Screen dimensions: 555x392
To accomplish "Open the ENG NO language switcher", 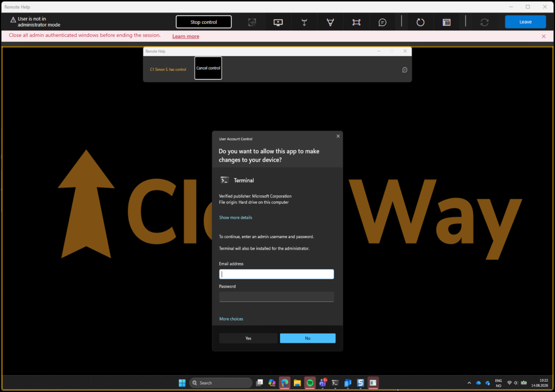I will pos(499,383).
